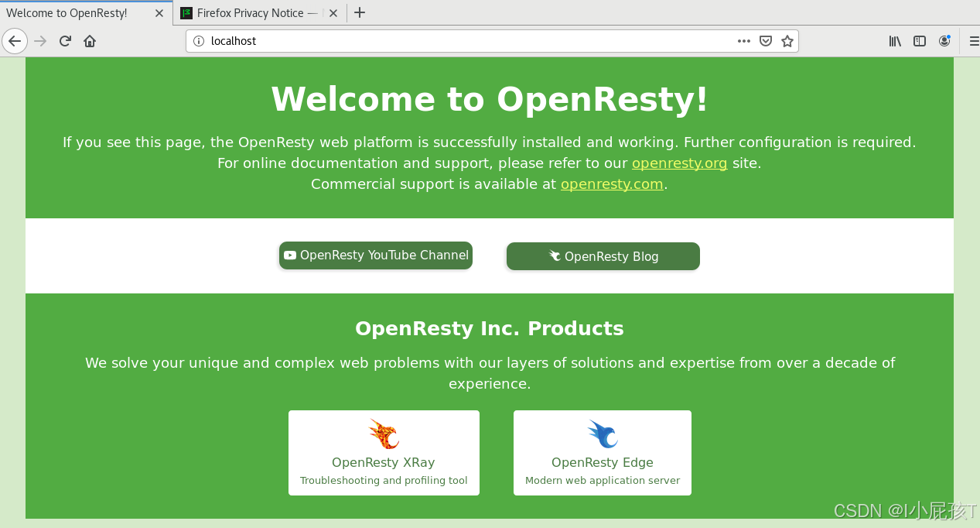Viewport: 980px width, 528px height.
Task: Click the localhost address bar
Action: [492, 41]
